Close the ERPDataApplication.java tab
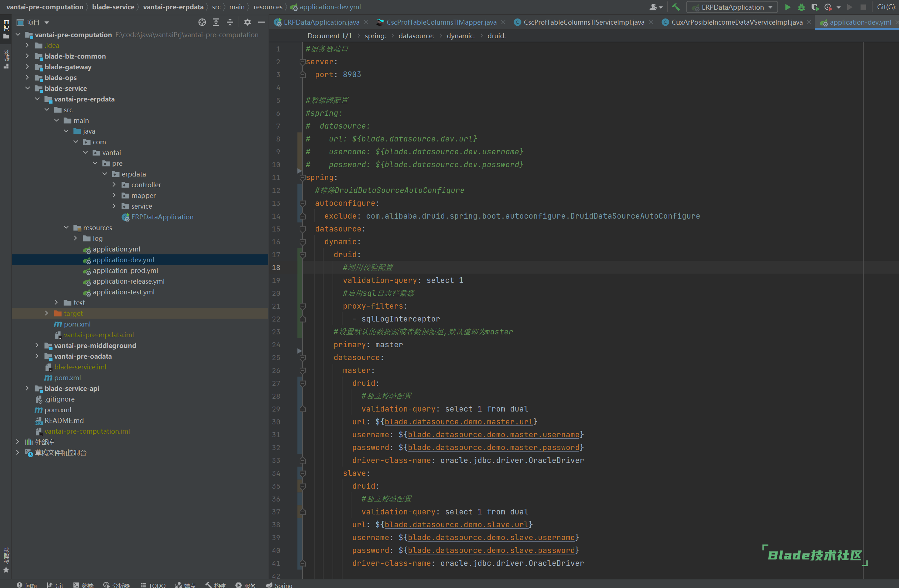The width and height of the screenshot is (899, 588). (366, 22)
